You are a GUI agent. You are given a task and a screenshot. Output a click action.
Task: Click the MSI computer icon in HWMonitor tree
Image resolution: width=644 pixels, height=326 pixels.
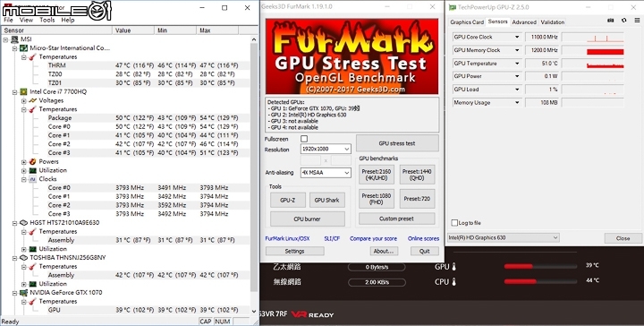tap(15, 39)
